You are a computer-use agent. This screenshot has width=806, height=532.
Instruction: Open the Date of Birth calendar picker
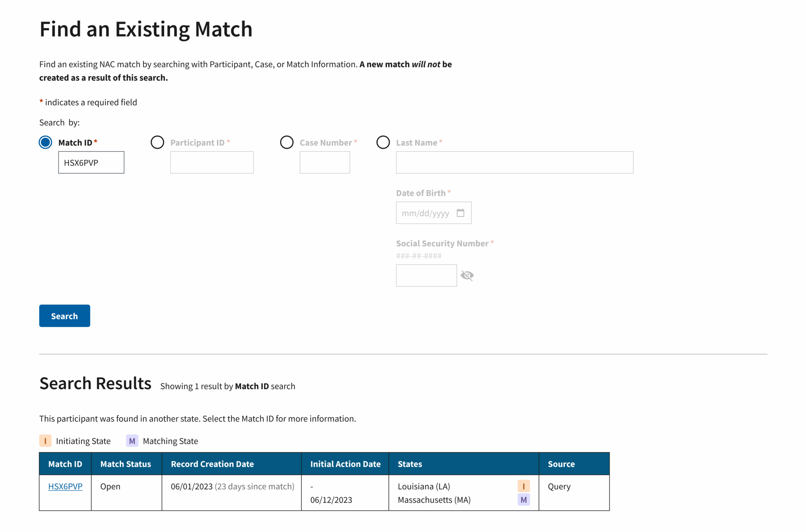(460, 213)
